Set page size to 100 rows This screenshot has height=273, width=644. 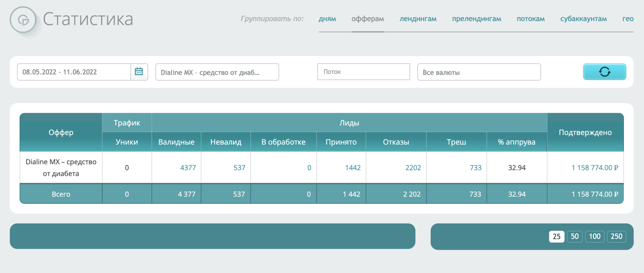pyautogui.click(x=595, y=237)
